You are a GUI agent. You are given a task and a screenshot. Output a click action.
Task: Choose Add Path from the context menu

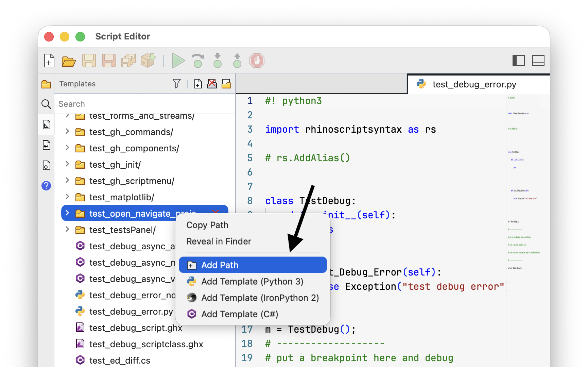tap(253, 265)
